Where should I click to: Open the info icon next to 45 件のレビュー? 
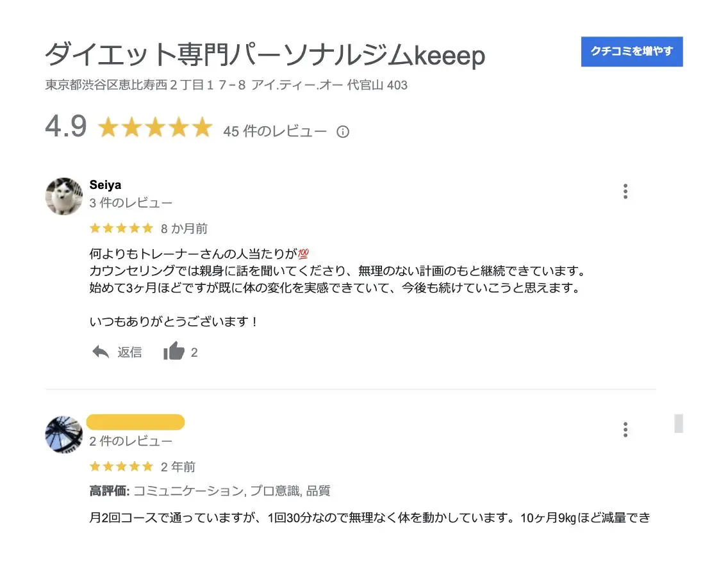[343, 132]
